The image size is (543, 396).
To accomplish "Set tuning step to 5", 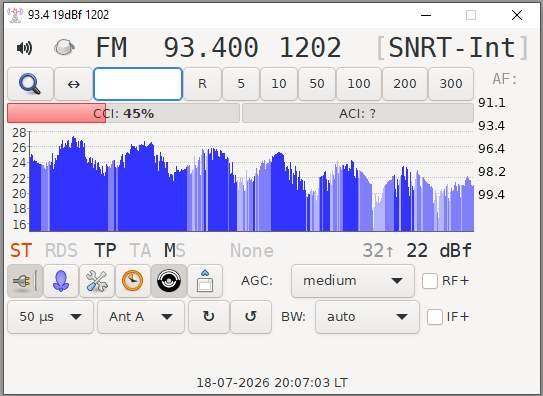I will (241, 84).
